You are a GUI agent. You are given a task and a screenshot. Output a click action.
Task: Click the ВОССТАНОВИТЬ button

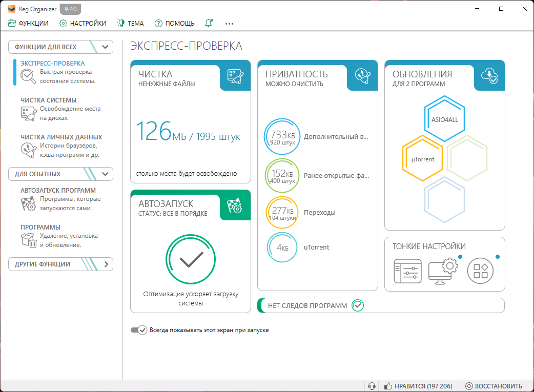[494, 386]
